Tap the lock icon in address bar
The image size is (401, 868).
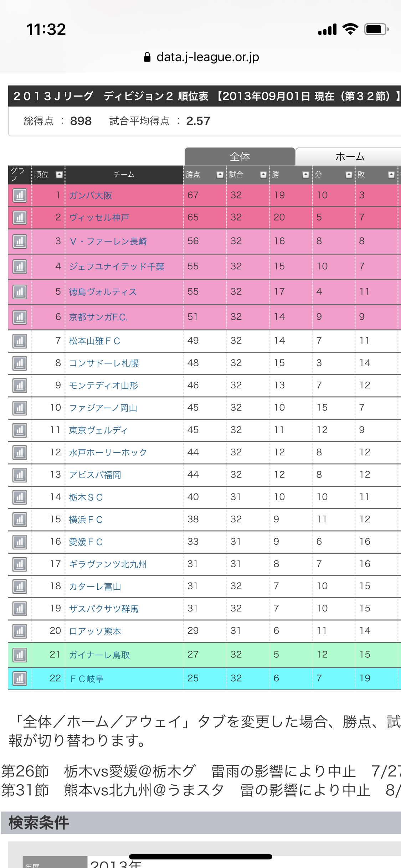147,57
